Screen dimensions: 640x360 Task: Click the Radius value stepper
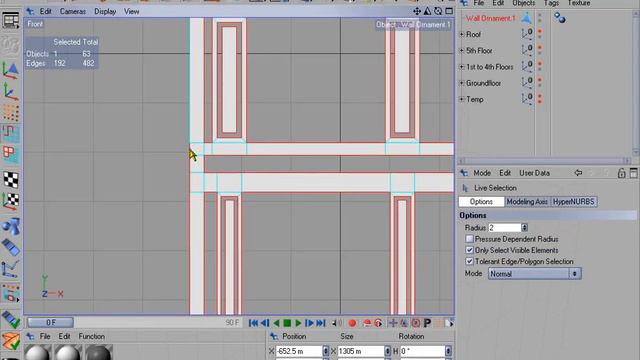(x=524, y=228)
